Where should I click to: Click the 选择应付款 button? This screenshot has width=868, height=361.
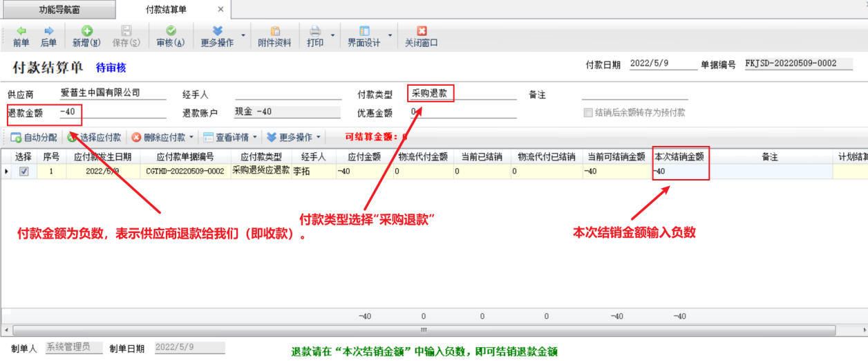point(95,138)
